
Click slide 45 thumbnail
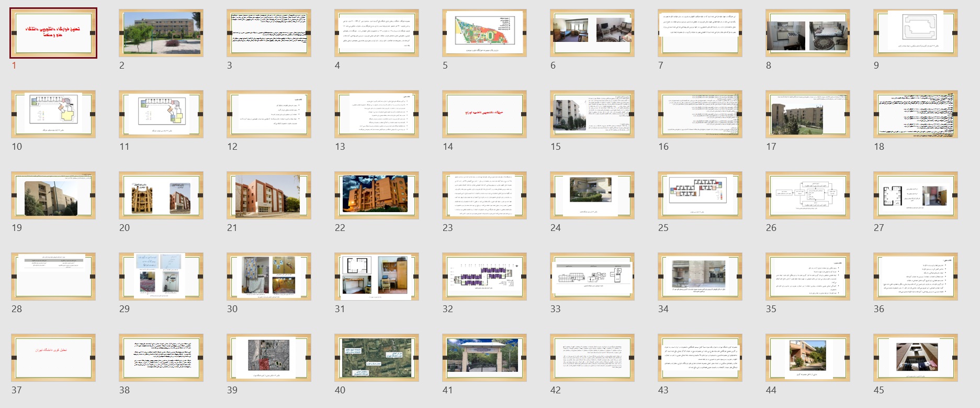pos(916,358)
